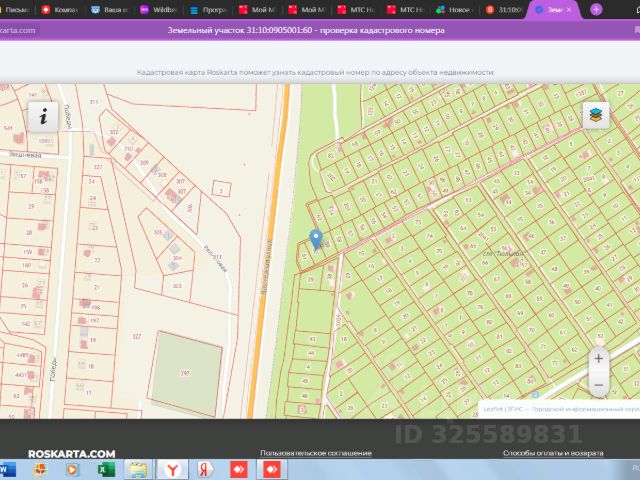Image resolution: width=640 pixels, height=480 pixels.
Task: Switch to the Ваша tab
Action: [109, 10]
